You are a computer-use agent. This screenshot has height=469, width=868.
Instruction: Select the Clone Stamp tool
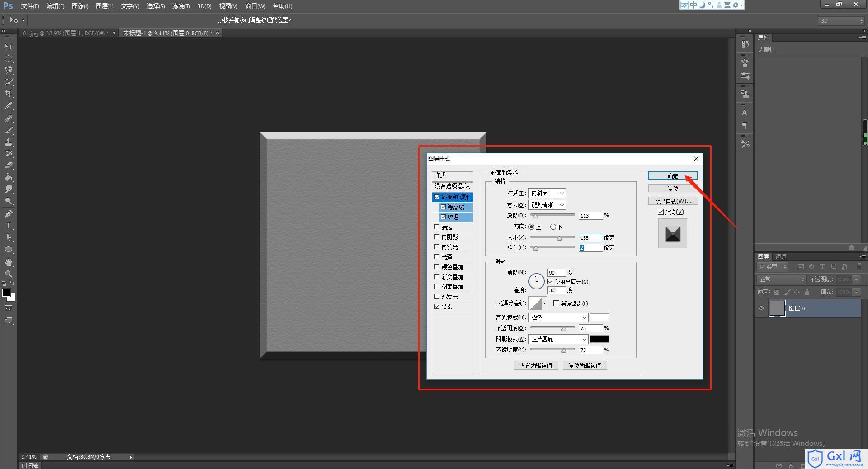pos(9,142)
